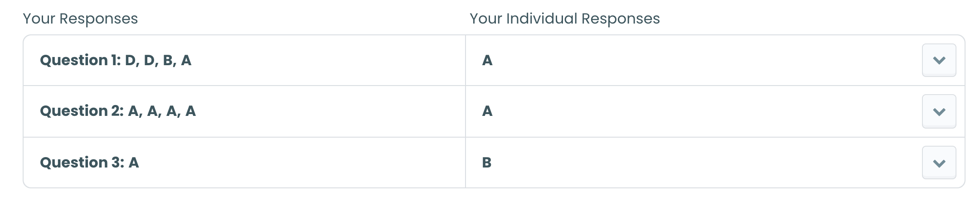Click individual response 'A' in the second row
The width and height of the screenshot is (980, 201).
tap(487, 111)
